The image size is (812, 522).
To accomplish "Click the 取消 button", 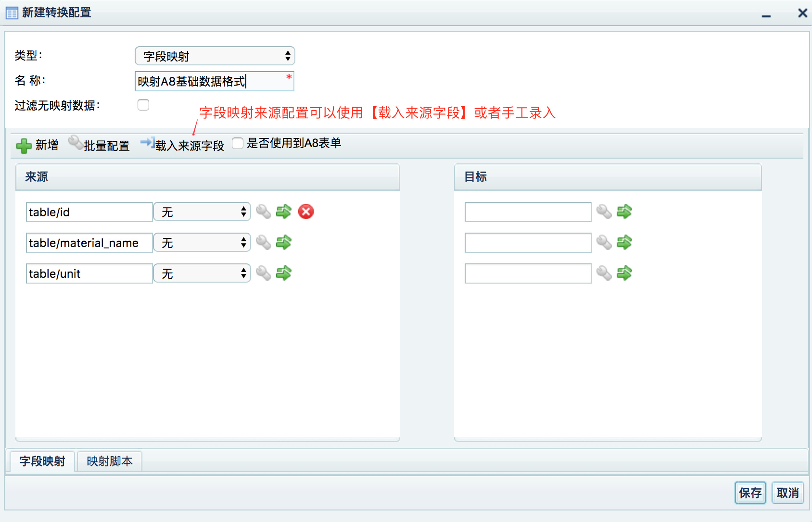I will (x=787, y=493).
